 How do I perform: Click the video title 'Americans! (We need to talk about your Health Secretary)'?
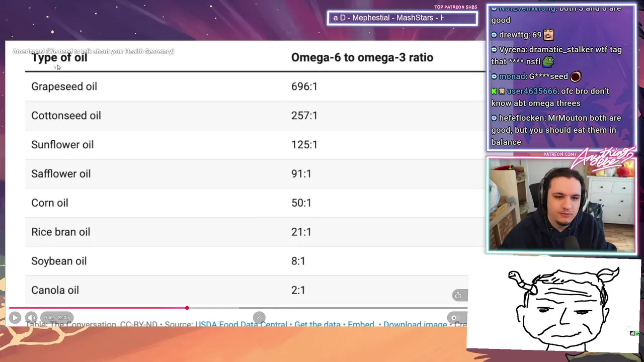93,51
